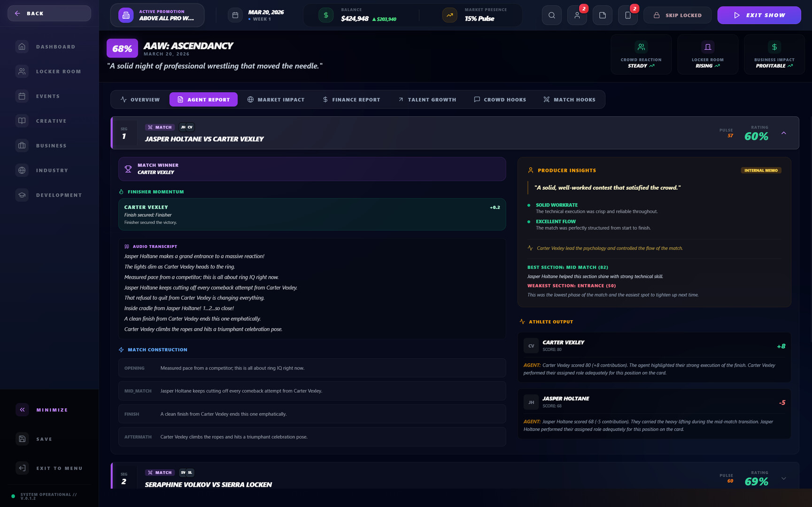812x507 pixels.
Task: Click the Skip Locked button
Action: pos(678,15)
